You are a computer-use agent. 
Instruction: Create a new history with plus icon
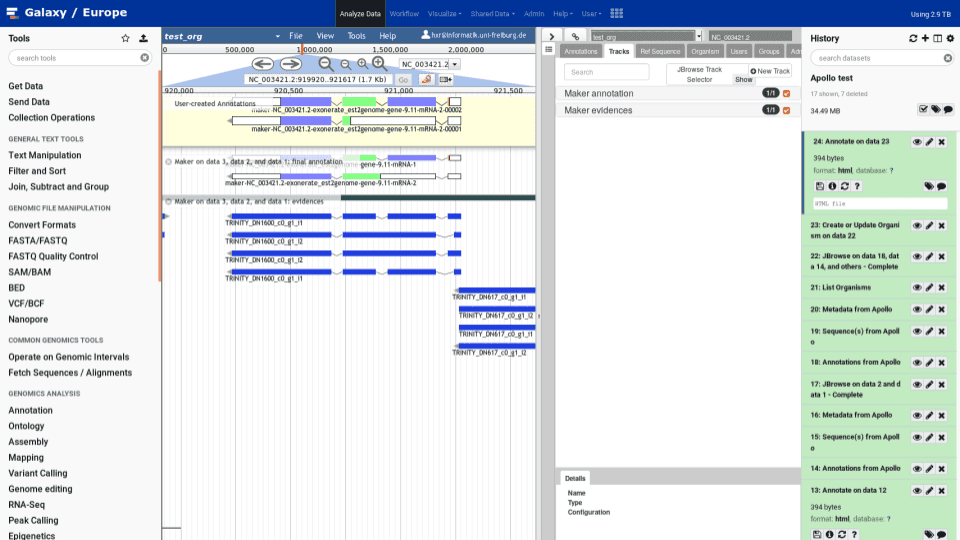[925, 38]
